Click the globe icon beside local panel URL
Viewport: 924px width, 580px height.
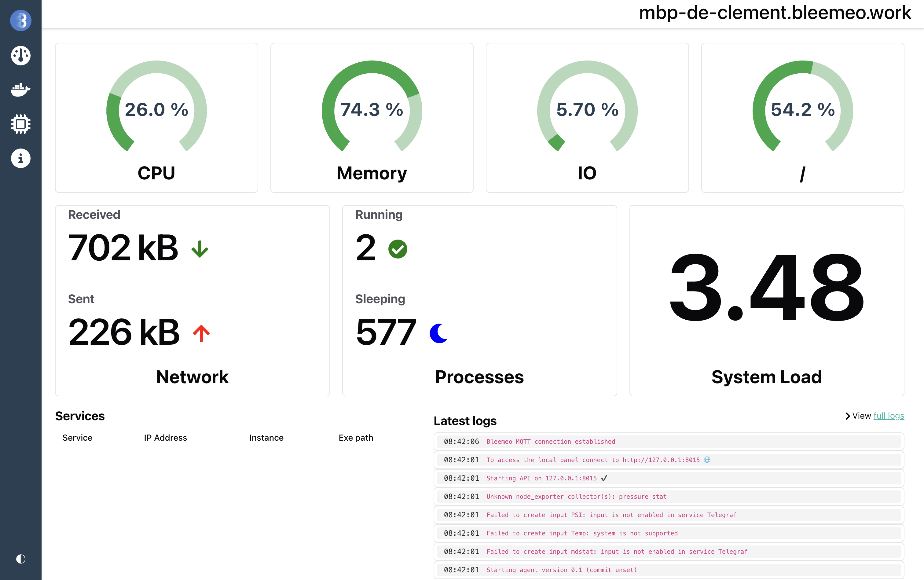(x=707, y=460)
